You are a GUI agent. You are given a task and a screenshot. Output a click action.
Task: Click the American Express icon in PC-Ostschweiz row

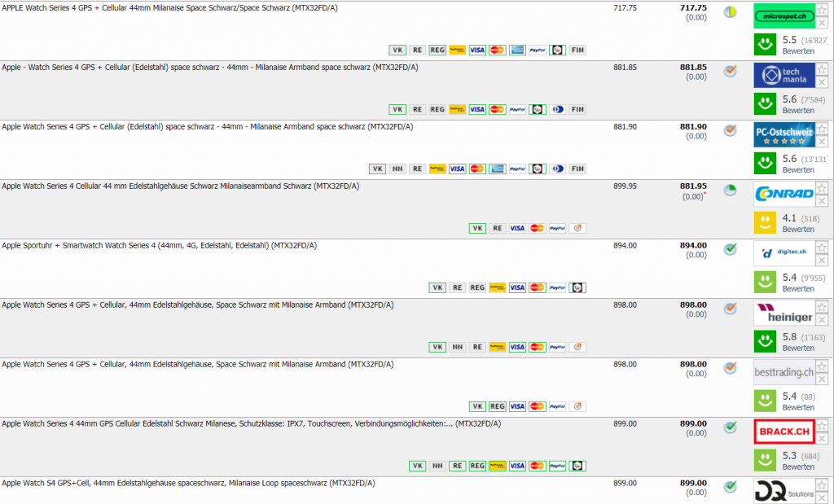point(498,169)
